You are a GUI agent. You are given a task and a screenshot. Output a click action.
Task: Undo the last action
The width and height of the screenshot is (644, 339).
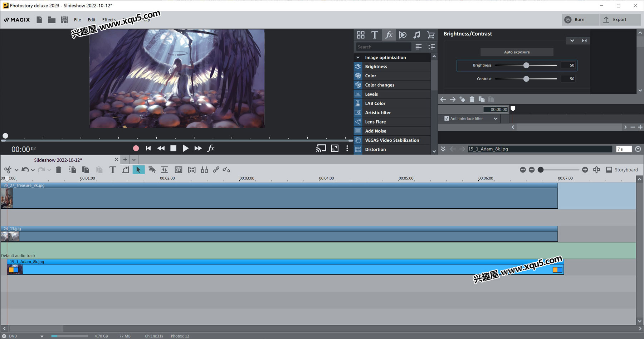click(x=25, y=170)
